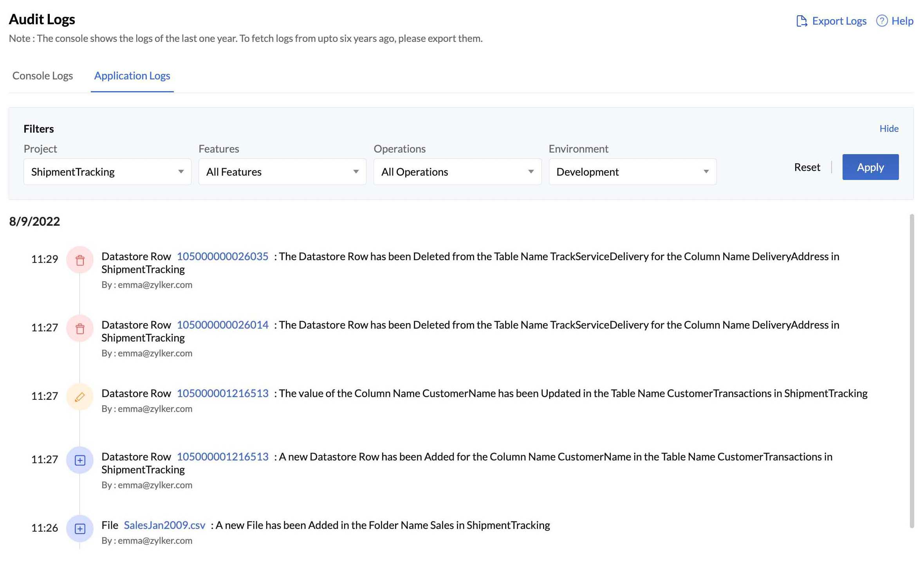Click the Operations filter label
The image size is (924, 561).
[399, 149]
